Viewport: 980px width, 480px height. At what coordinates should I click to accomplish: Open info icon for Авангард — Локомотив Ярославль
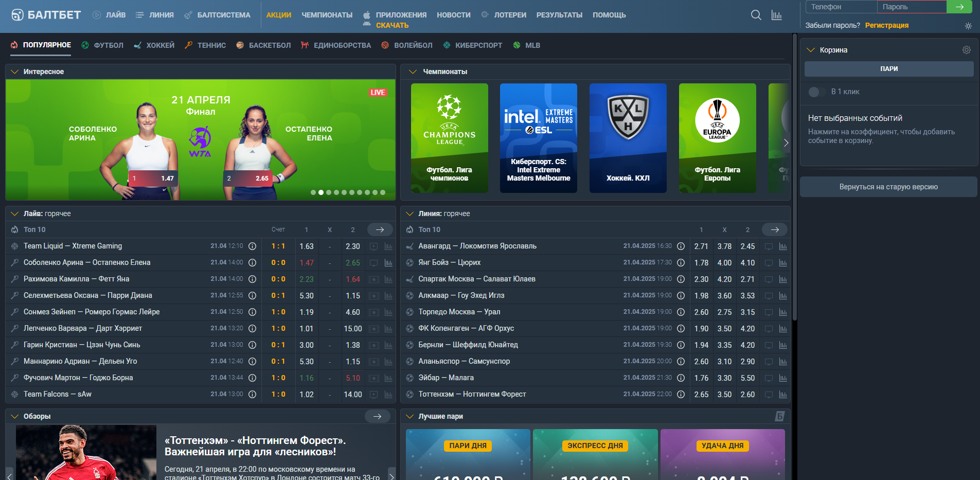pyautogui.click(x=681, y=246)
